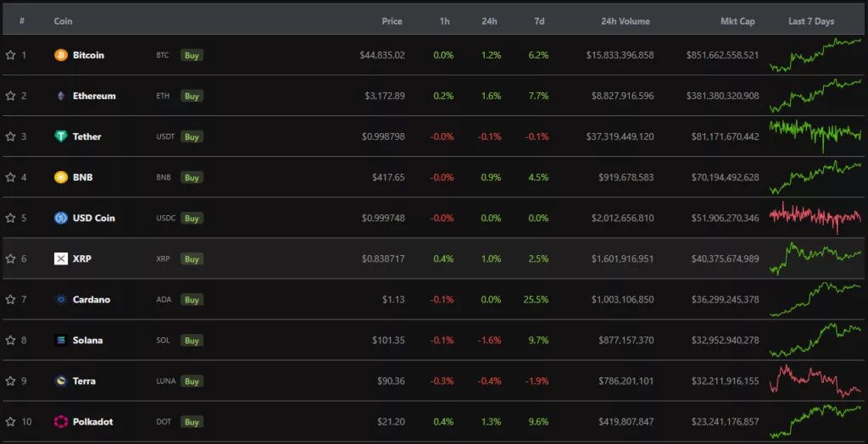Image resolution: width=868 pixels, height=444 pixels.
Task: Toggle favorite star for Bitcoin
Action: (11, 55)
